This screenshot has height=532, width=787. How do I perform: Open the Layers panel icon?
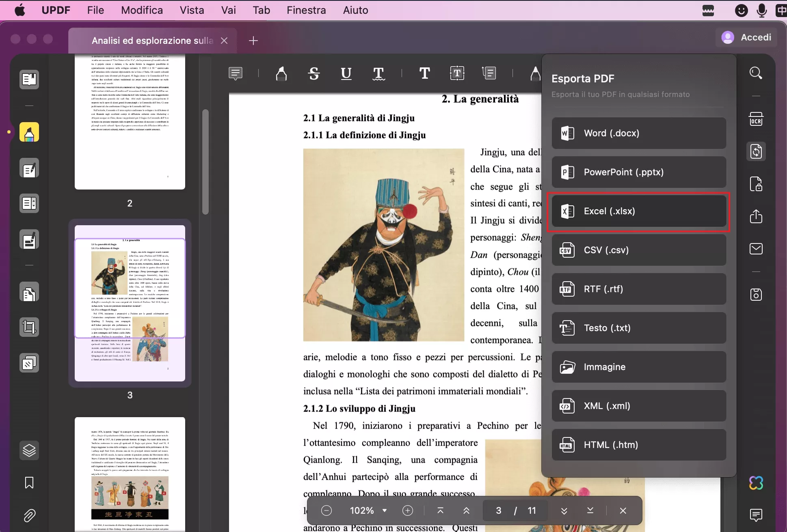tap(29, 450)
